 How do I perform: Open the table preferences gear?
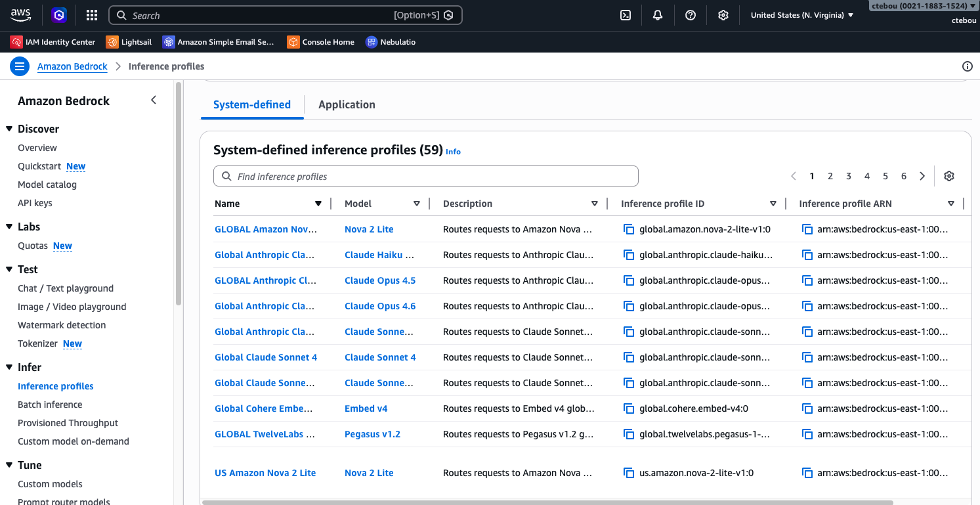(x=948, y=175)
